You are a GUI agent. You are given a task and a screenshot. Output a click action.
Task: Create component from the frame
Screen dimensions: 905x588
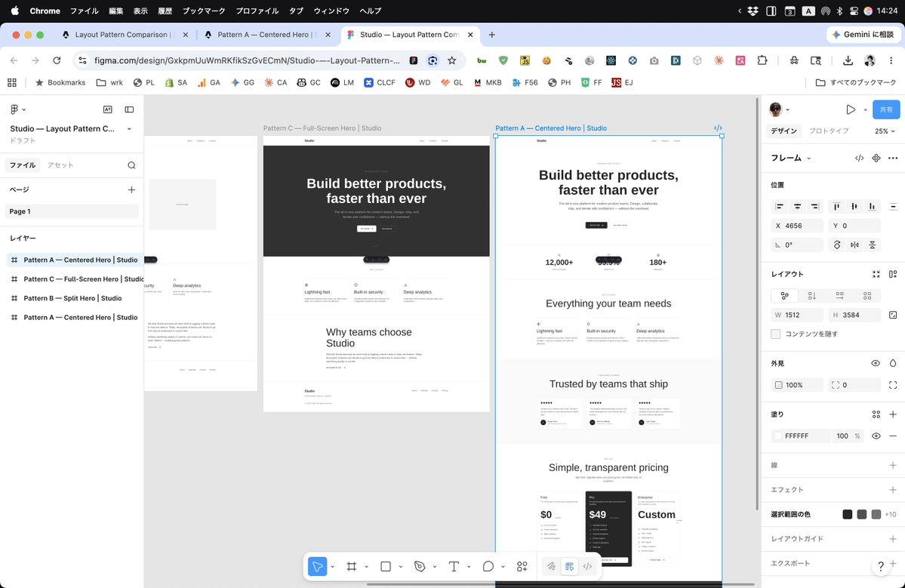point(876,158)
